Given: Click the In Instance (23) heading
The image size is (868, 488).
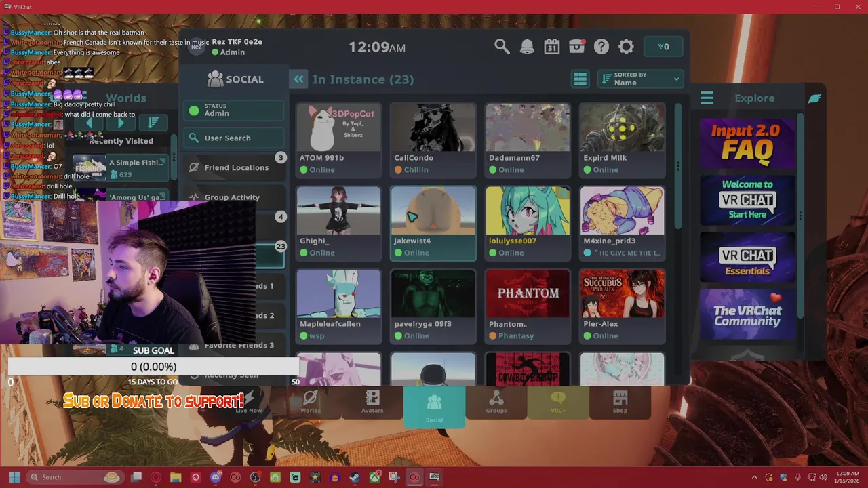Looking at the screenshot, I should point(363,79).
